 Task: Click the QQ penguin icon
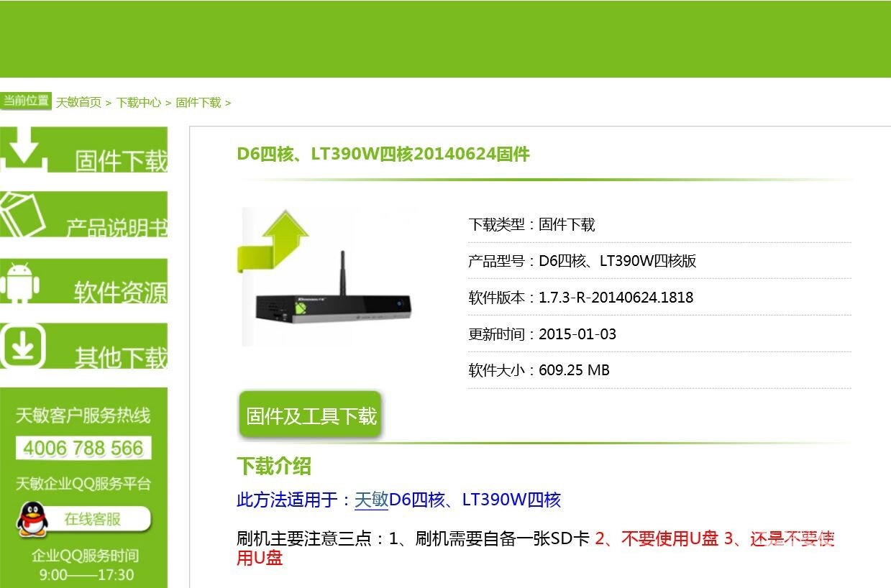(32, 519)
